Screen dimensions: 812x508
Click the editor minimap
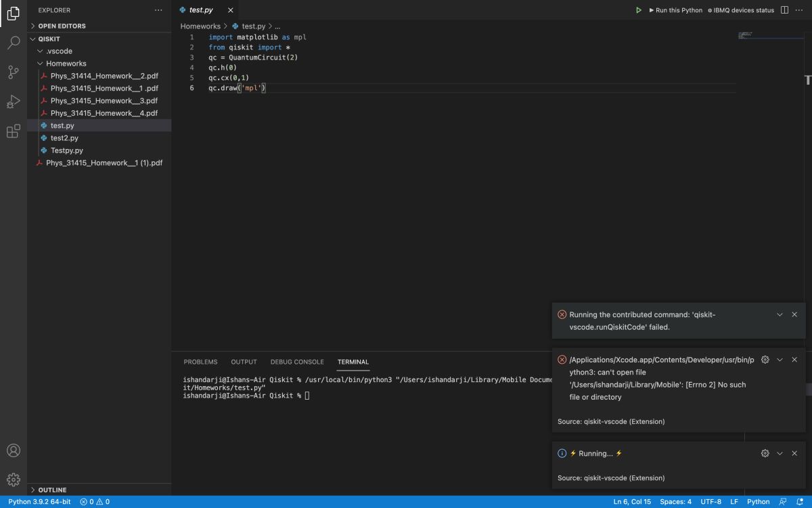click(x=770, y=35)
